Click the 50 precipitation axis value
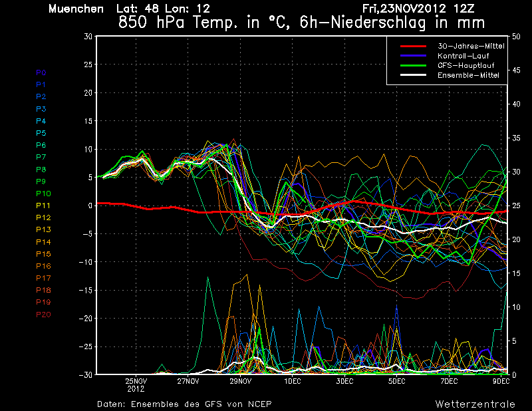This screenshot has height=411, width=532. pyautogui.click(x=516, y=37)
